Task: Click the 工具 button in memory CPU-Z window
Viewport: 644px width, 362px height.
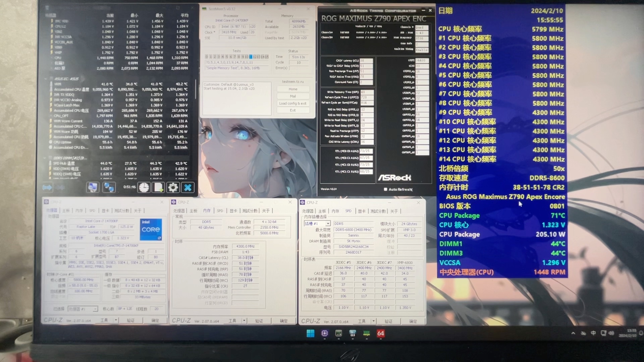Action: click(x=232, y=321)
